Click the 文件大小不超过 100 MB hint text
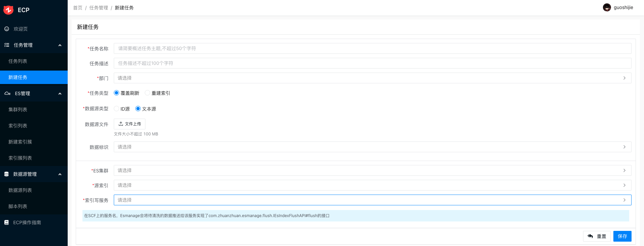This screenshot has width=644, height=246. click(x=136, y=134)
